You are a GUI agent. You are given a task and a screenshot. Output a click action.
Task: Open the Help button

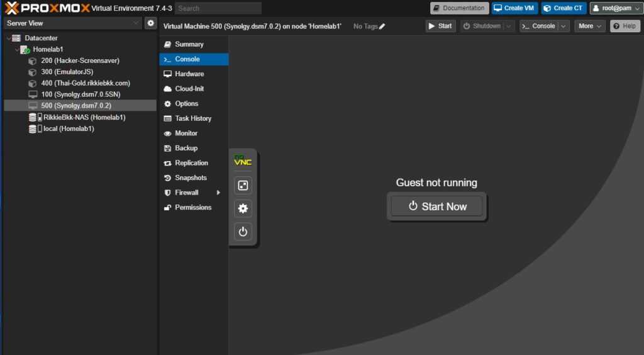click(625, 26)
